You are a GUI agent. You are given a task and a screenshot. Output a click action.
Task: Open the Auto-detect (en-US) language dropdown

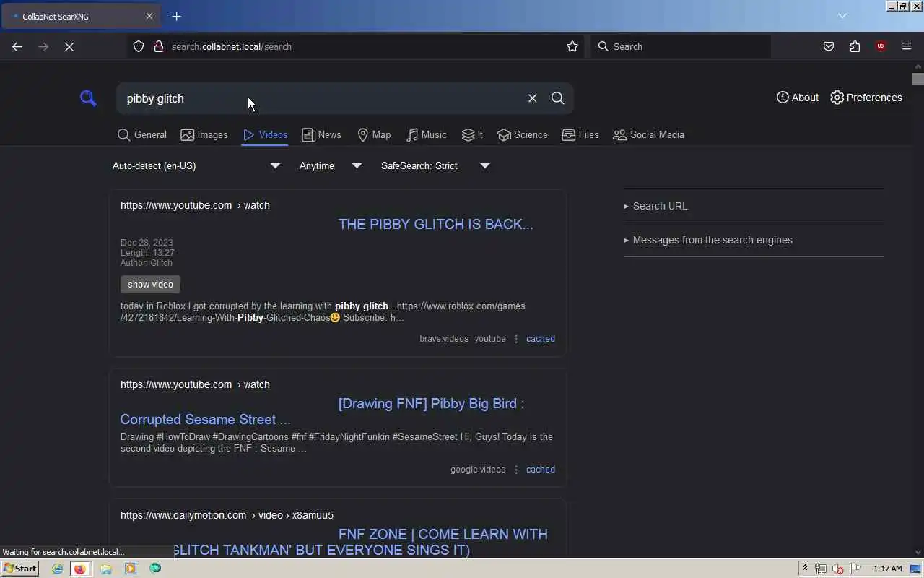coord(196,166)
